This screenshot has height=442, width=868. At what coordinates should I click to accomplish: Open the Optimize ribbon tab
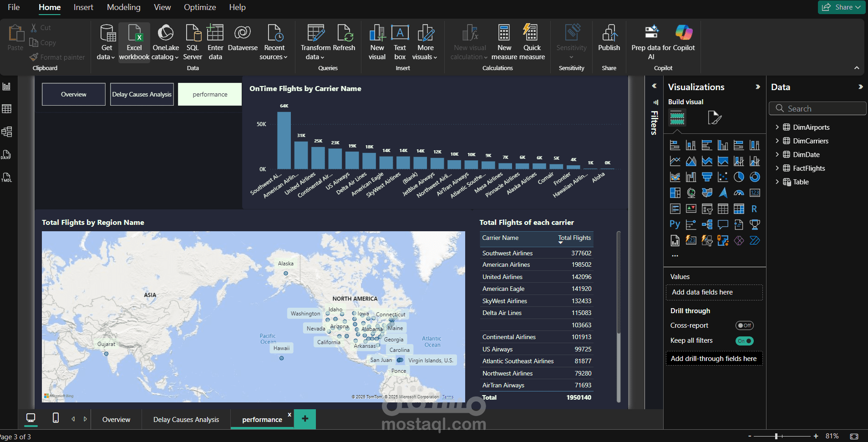(200, 7)
